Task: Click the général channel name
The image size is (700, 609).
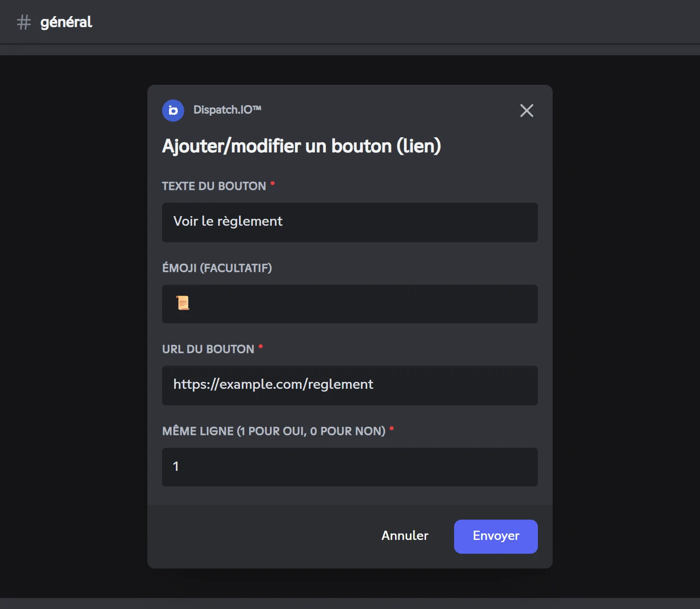Action: point(66,22)
